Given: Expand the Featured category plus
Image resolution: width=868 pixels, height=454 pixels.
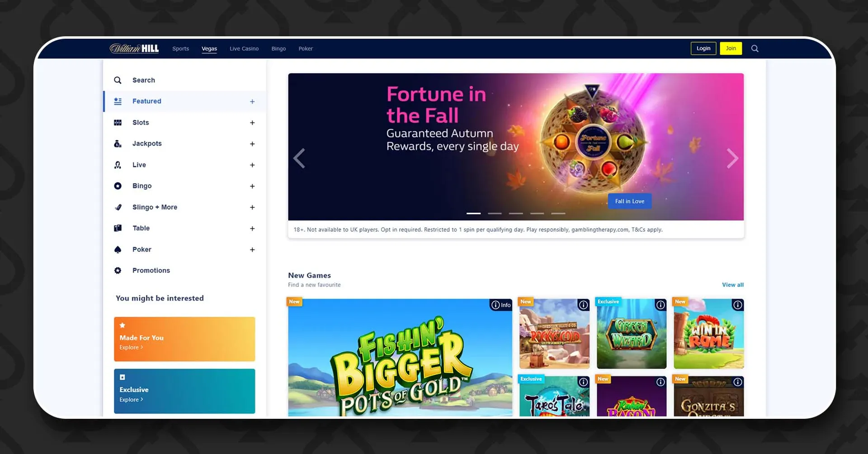Looking at the screenshot, I should pyautogui.click(x=252, y=102).
